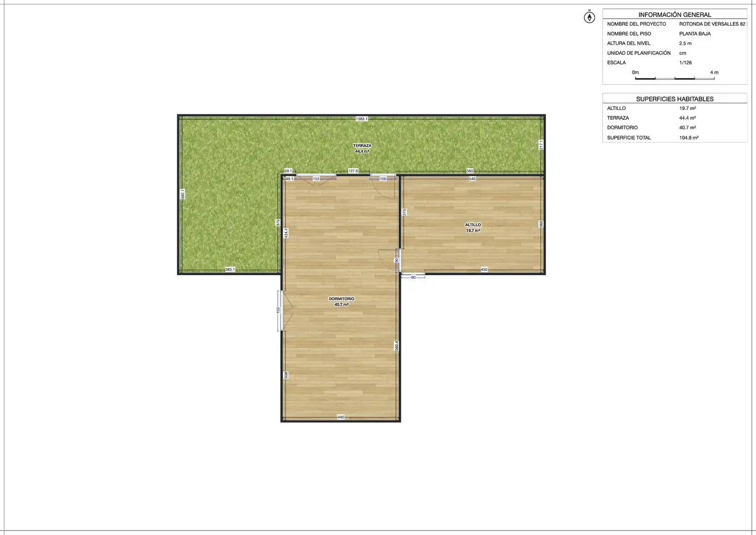Screen dimensions: 756x535
Task: Select the 'SUPERFICIE TOTAL' label
Action: (x=629, y=138)
